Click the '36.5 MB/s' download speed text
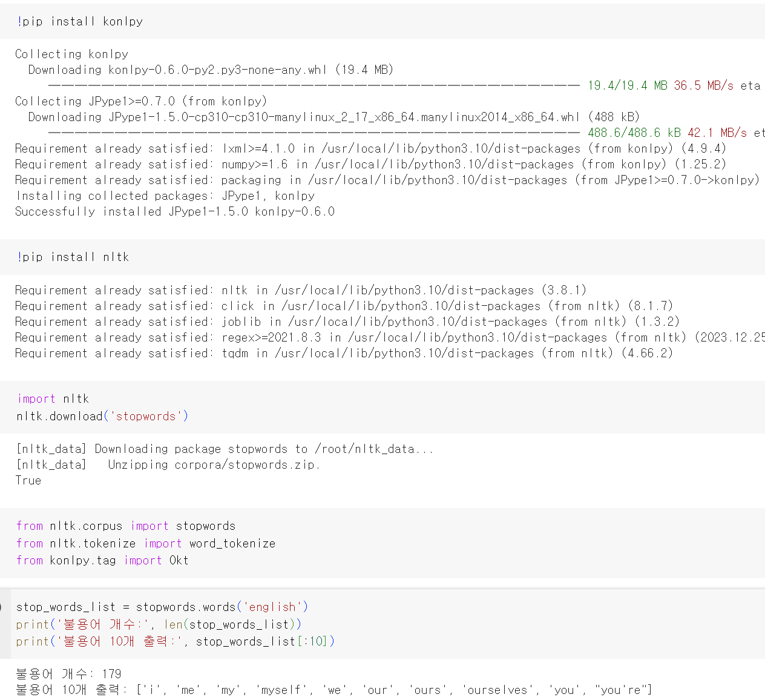Viewport: 765px width, 700px height. coord(704,85)
